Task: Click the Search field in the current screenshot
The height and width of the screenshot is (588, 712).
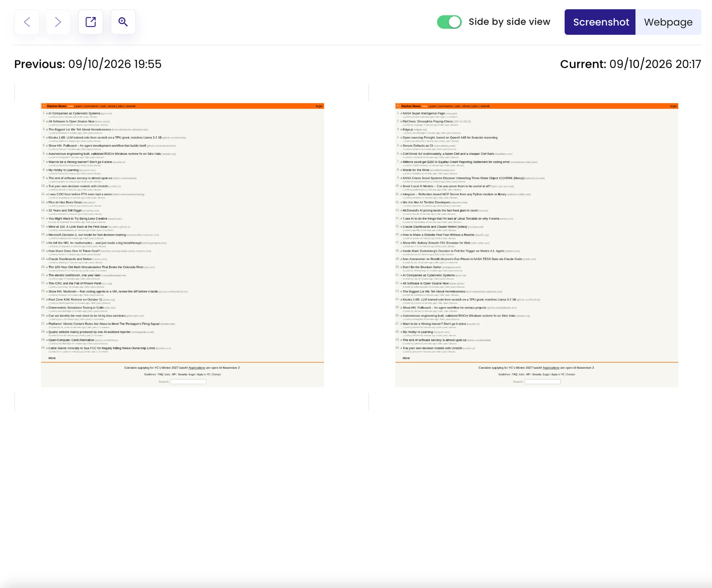Action: pos(543,382)
